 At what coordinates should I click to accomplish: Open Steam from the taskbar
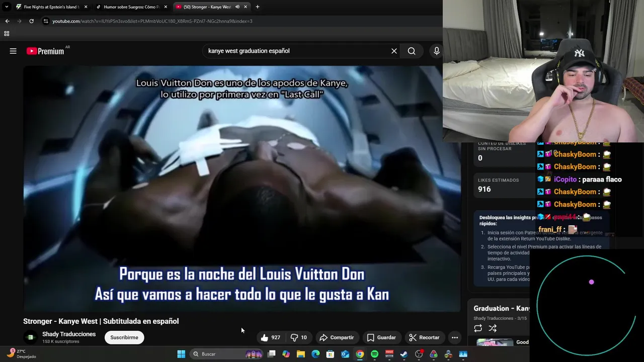(x=404, y=354)
